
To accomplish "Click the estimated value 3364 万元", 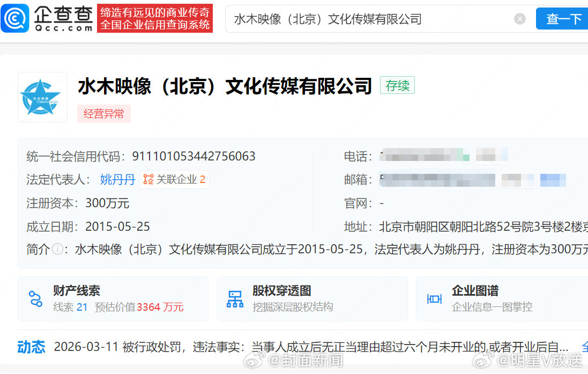I will pyautogui.click(x=160, y=307).
